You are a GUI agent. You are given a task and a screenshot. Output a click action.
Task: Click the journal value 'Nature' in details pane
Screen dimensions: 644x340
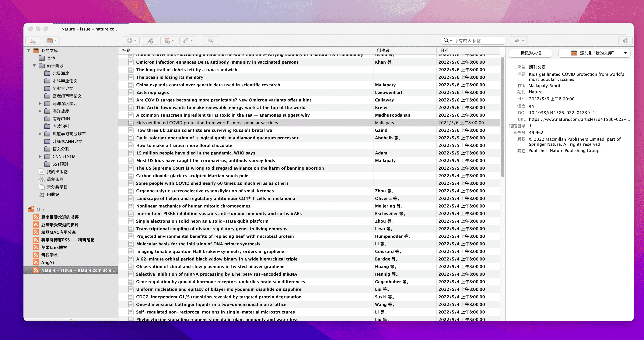coord(535,92)
